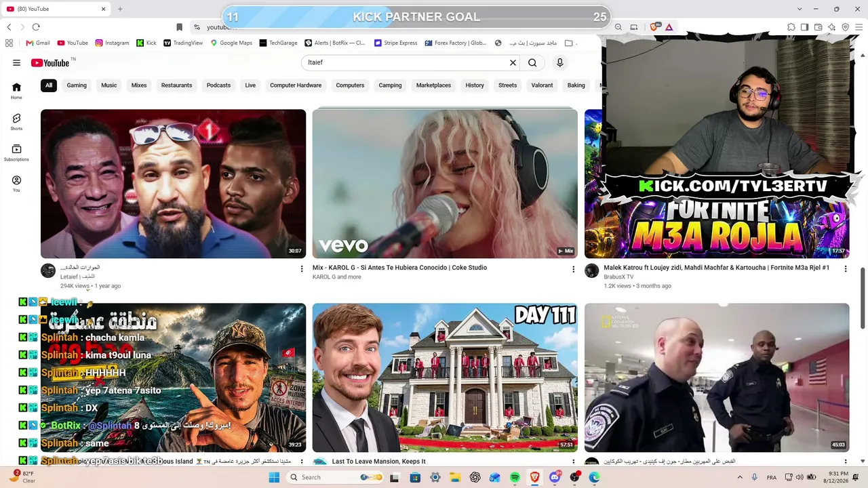Open the TradingView bookmark
The image size is (868, 488).
point(183,43)
